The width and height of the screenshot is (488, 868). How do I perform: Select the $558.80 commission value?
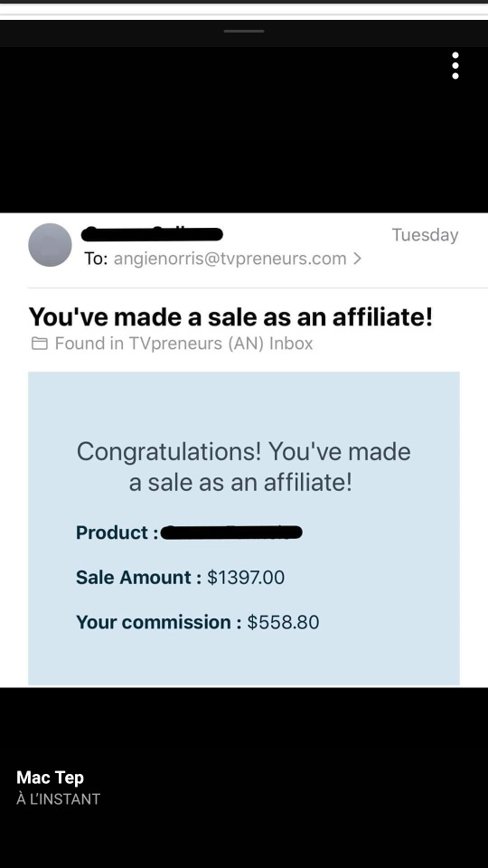[283, 622]
